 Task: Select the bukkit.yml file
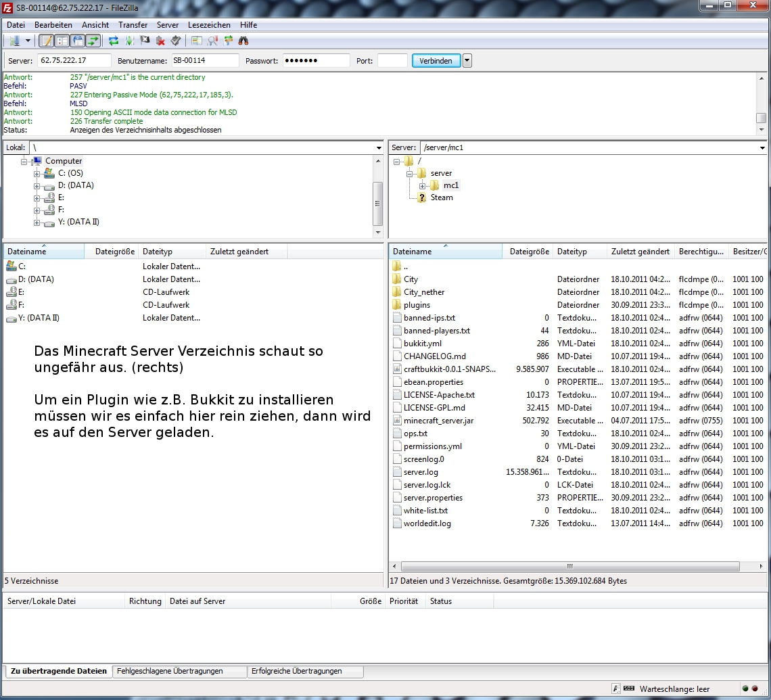(423, 344)
